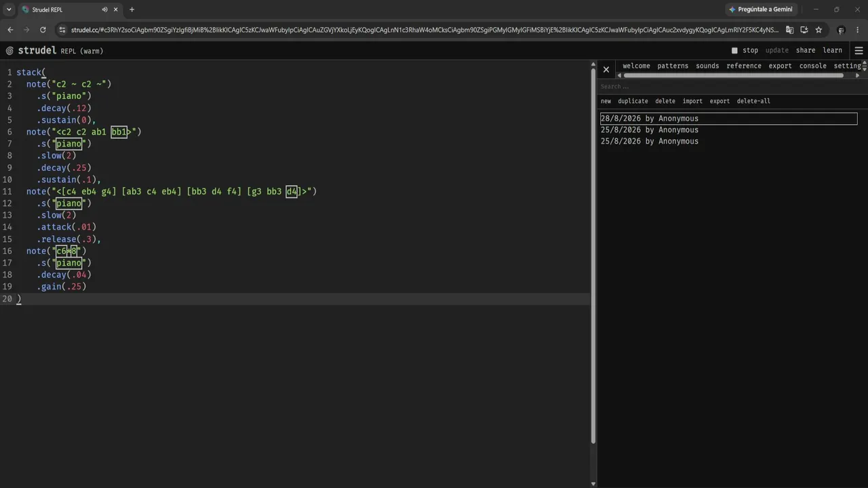Click the .sustain(0), line
The width and height of the screenshot is (868, 488).
pyautogui.click(x=66, y=120)
